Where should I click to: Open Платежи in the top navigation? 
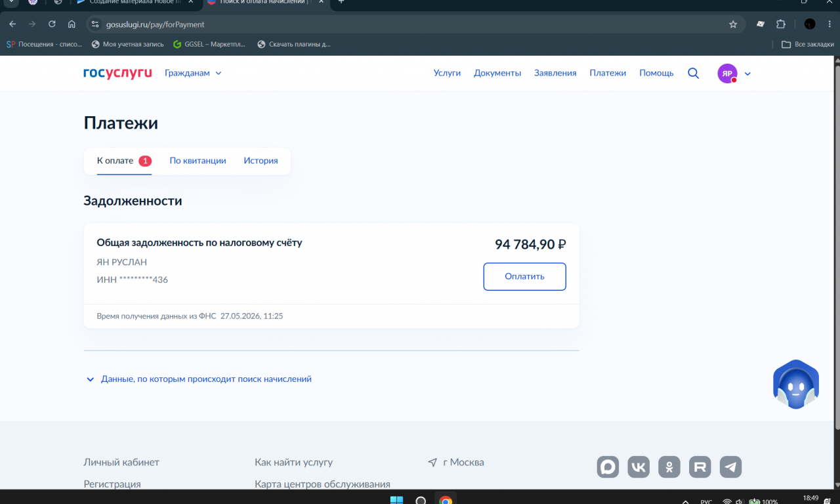point(608,73)
